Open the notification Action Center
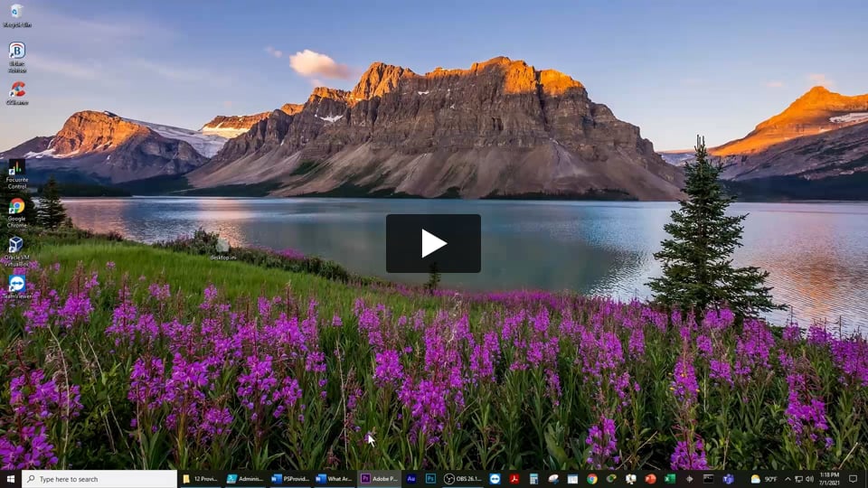The width and height of the screenshot is (868, 488). click(854, 479)
